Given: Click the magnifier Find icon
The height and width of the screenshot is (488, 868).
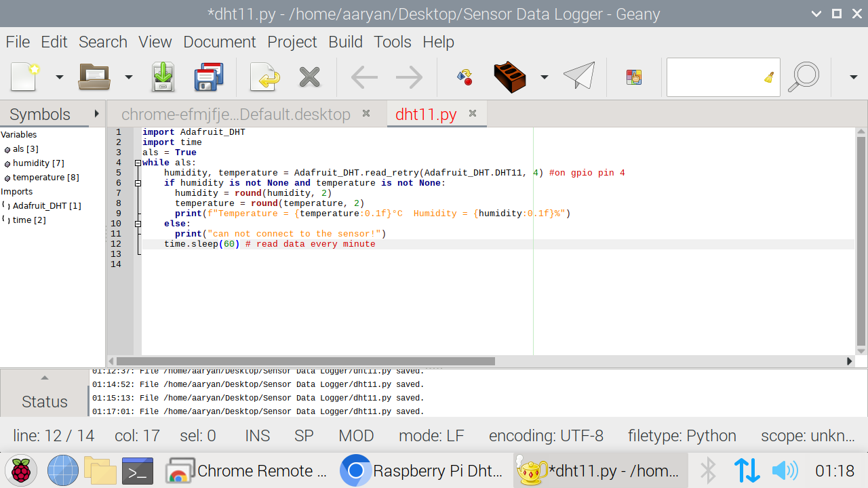Looking at the screenshot, I should point(804,77).
